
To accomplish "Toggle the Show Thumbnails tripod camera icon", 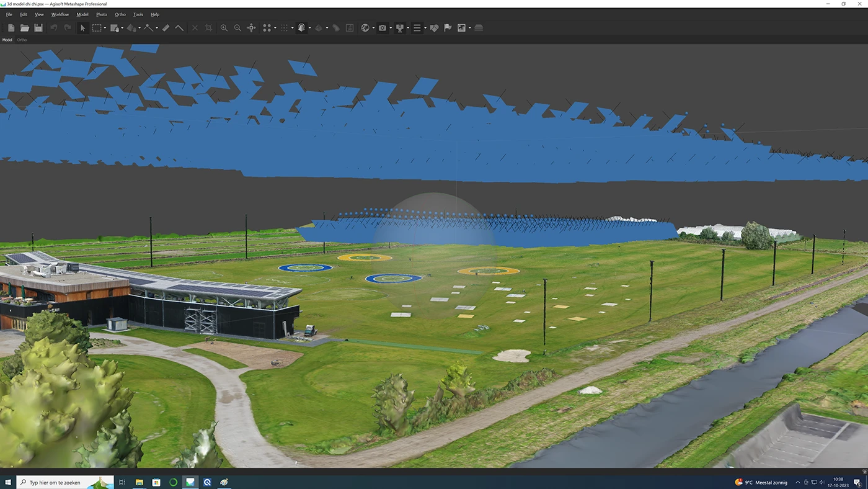I will click(x=400, y=28).
